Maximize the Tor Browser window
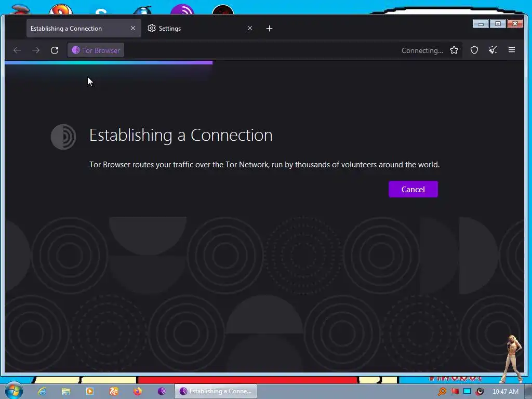 pos(498,24)
